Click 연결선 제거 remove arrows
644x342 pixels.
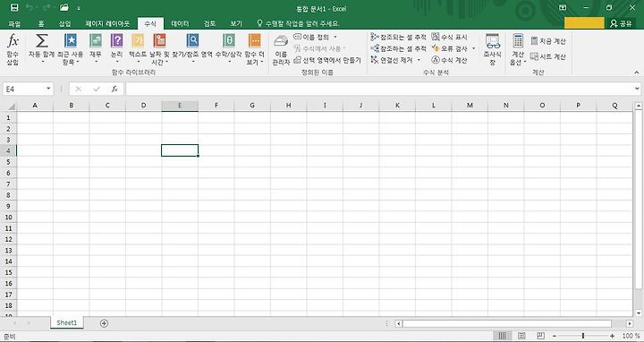pyautogui.click(x=392, y=60)
